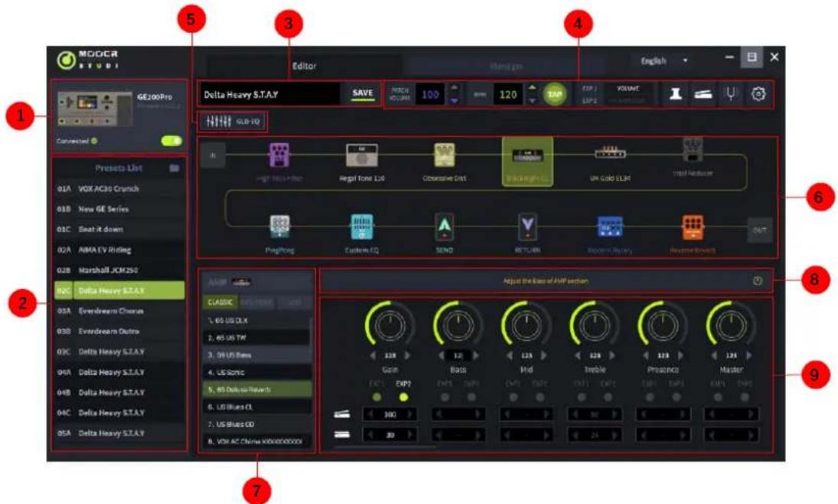Select the highlighted Blacknight CL amp block
This screenshot has width=838, height=504.
point(527,161)
